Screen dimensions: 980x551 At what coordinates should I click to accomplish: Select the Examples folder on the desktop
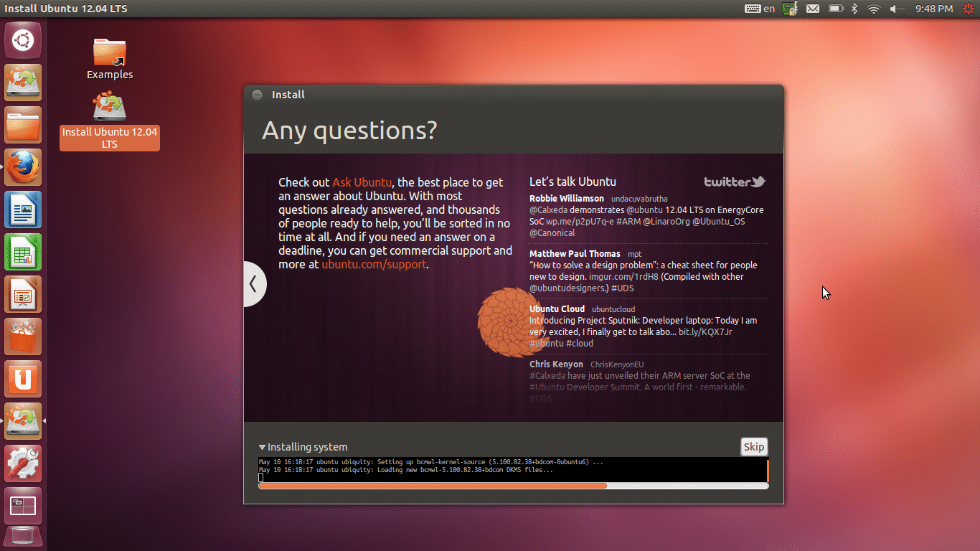[110, 59]
